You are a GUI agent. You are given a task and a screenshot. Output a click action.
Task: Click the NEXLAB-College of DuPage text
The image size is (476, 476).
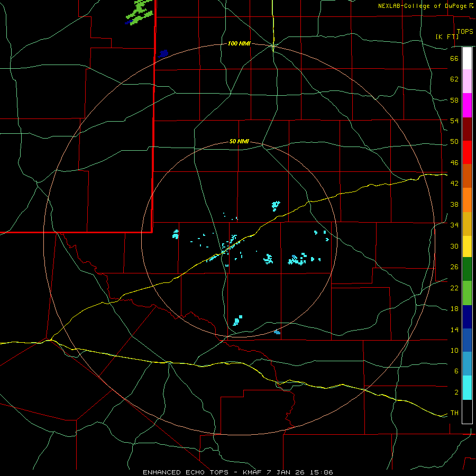(423, 6)
